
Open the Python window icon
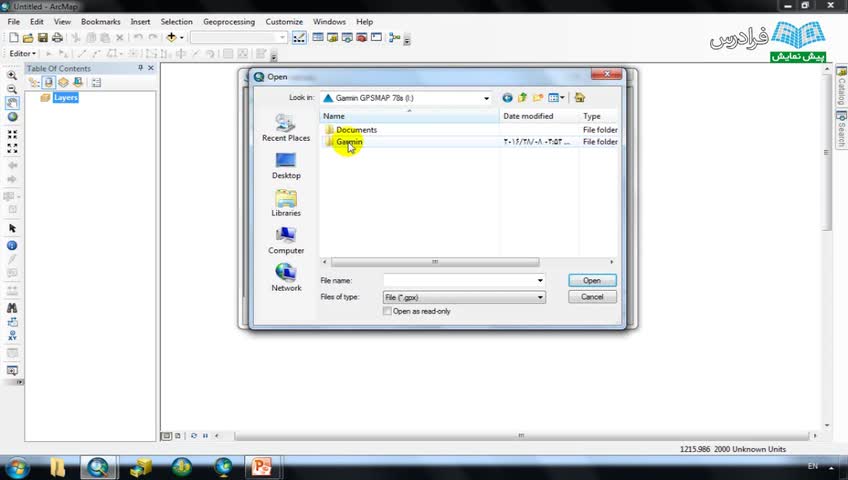[x=376, y=37]
